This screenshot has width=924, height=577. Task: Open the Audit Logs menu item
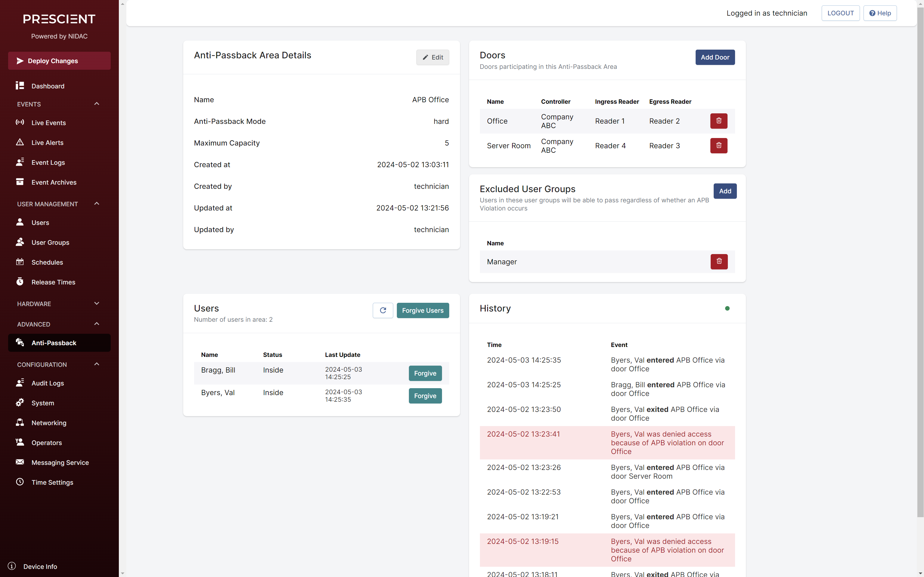(x=47, y=383)
